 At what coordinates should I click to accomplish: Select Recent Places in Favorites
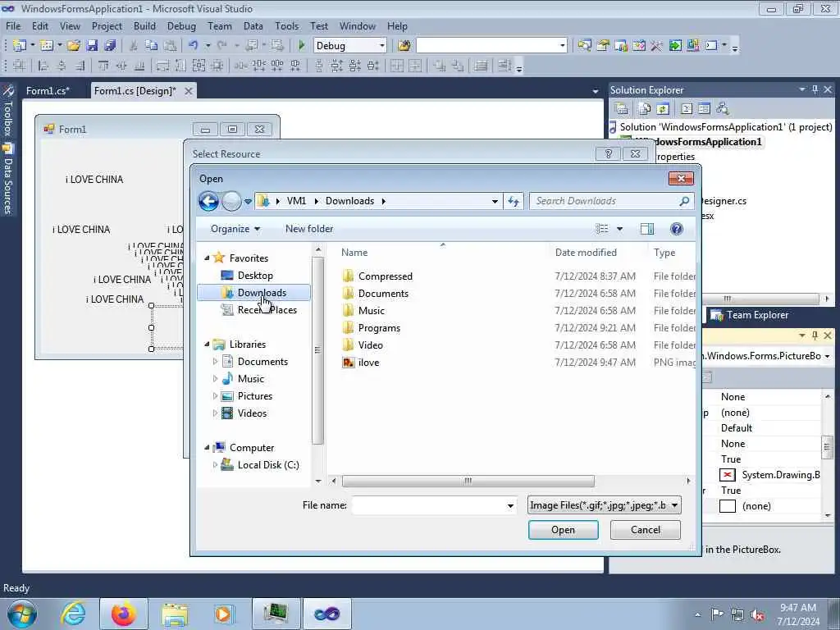point(267,309)
